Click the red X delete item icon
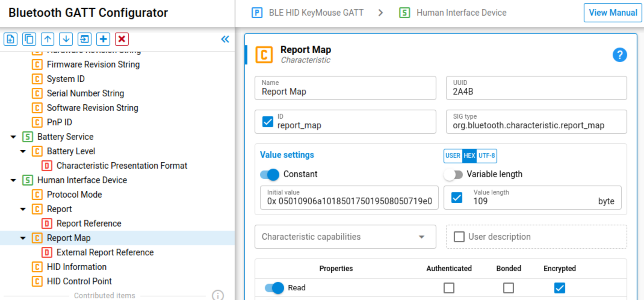Screen dimensions: 644x300 pos(122,39)
